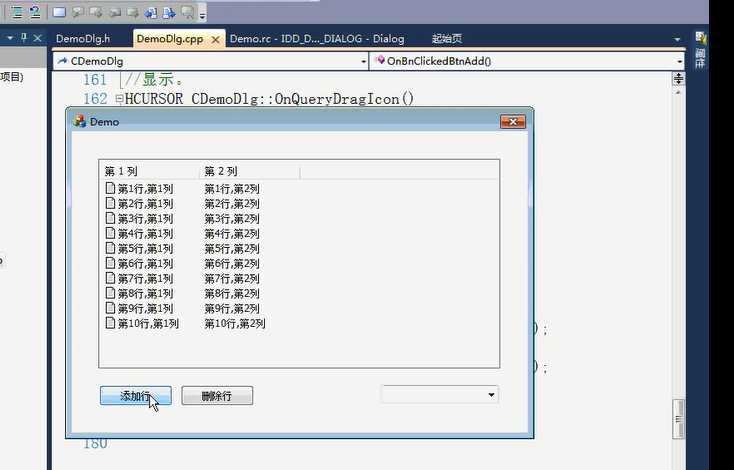This screenshot has width=734, height=470.
Task: Close the Demo dialog window
Action: [x=513, y=122]
